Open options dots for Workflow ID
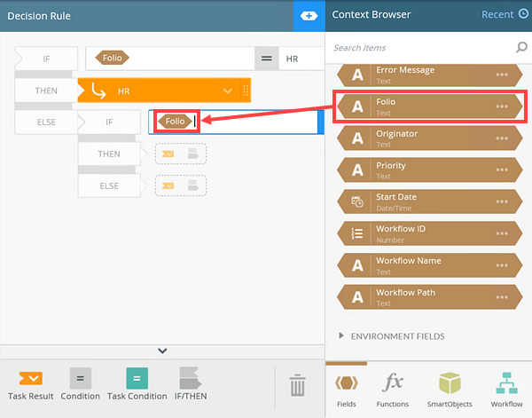532x418 pixels. [x=502, y=233]
